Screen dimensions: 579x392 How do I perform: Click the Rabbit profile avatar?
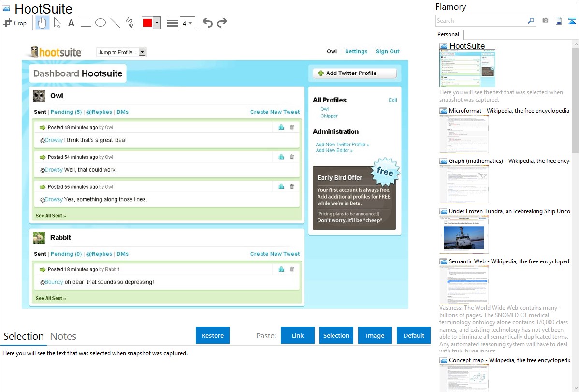[x=39, y=237]
